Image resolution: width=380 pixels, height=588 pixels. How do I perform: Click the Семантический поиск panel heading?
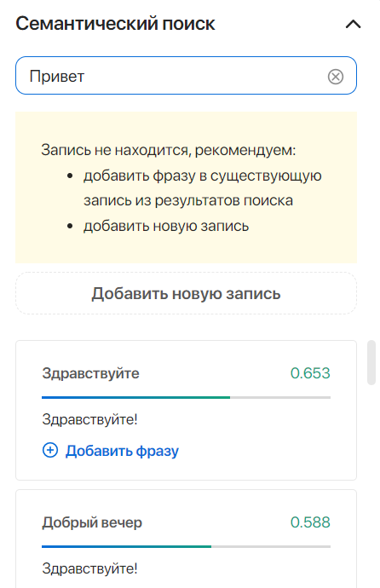click(x=115, y=24)
